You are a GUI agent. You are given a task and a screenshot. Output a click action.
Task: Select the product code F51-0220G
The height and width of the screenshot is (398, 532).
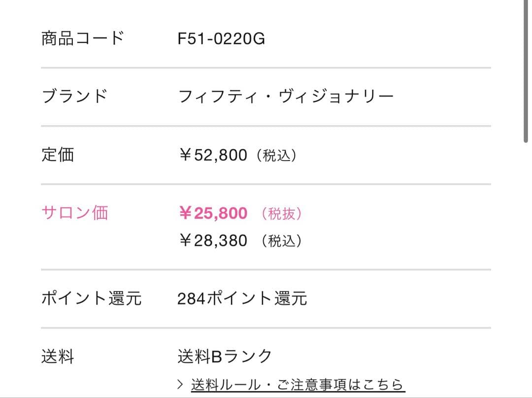[221, 38]
